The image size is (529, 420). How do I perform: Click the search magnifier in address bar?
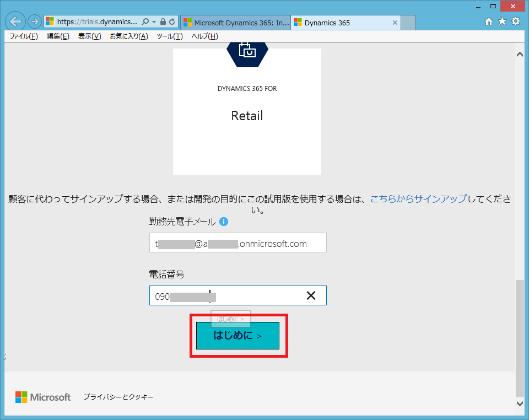145,22
